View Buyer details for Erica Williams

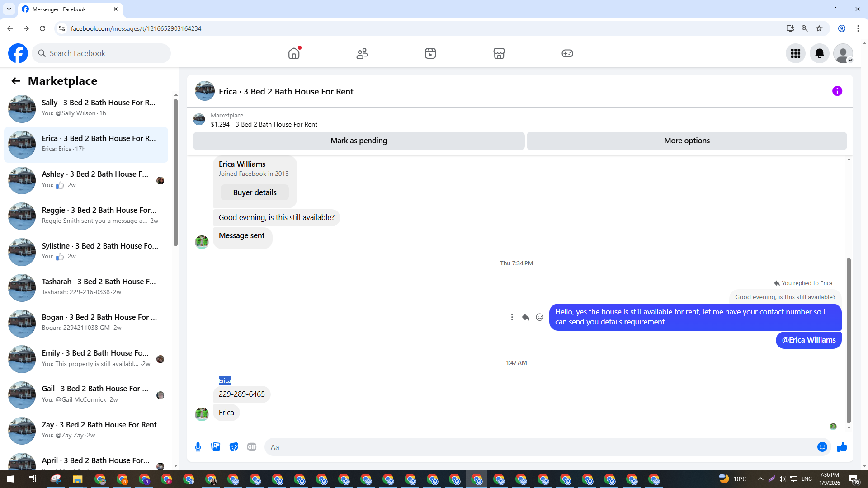coord(255,192)
